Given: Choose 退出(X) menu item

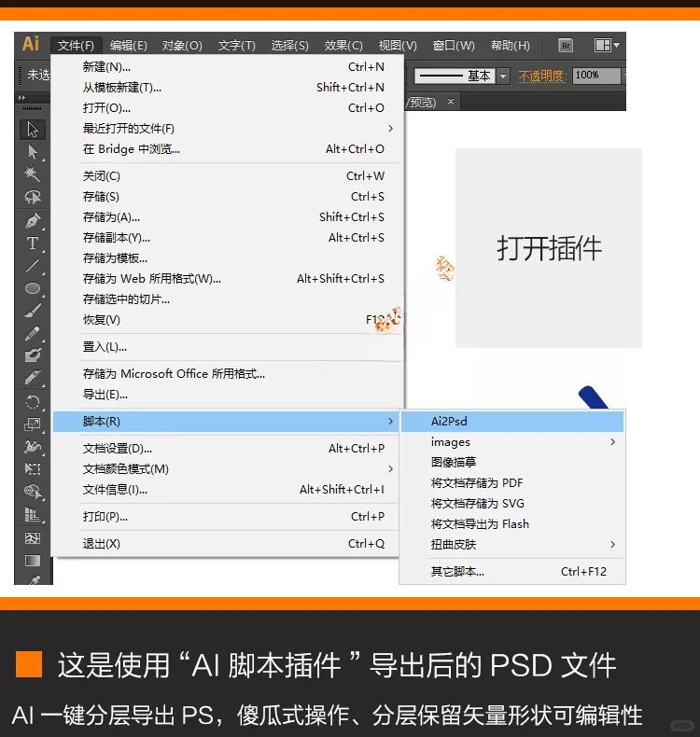Looking at the screenshot, I should [x=226, y=544].
